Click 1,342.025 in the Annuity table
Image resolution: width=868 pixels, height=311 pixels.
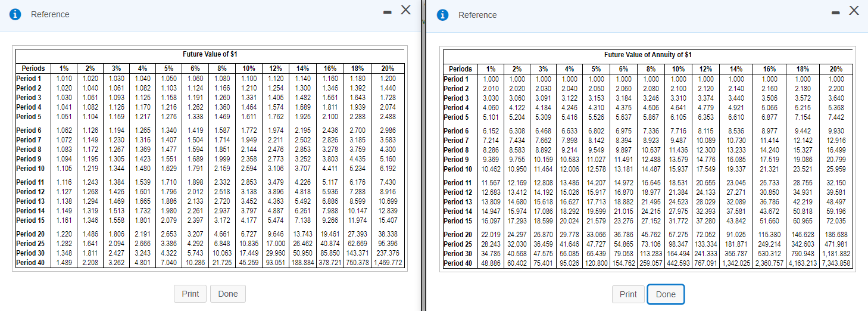(736, 263)
